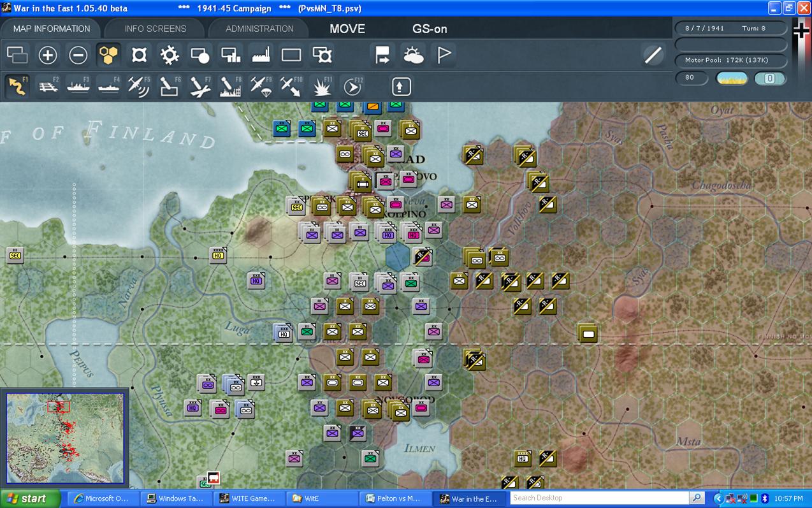
Task: Toggle the highlighted hexagon grid icon
Action: click(x=109, y=55)
